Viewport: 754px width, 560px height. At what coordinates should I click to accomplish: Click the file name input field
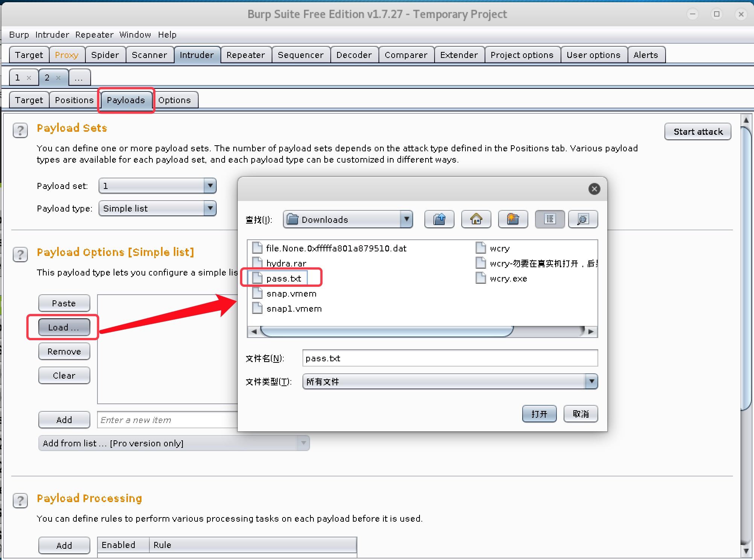[450, 358]
